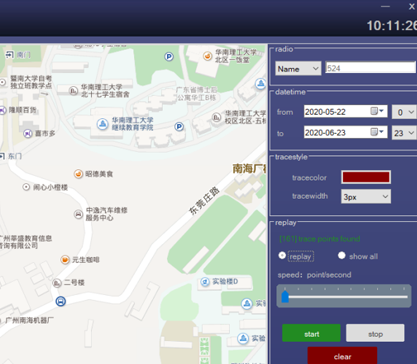Image resolution: width=417 pixels, height=364 pixels.
Task: Open the Name radio filter dropdown
Action: click(298, 69)
